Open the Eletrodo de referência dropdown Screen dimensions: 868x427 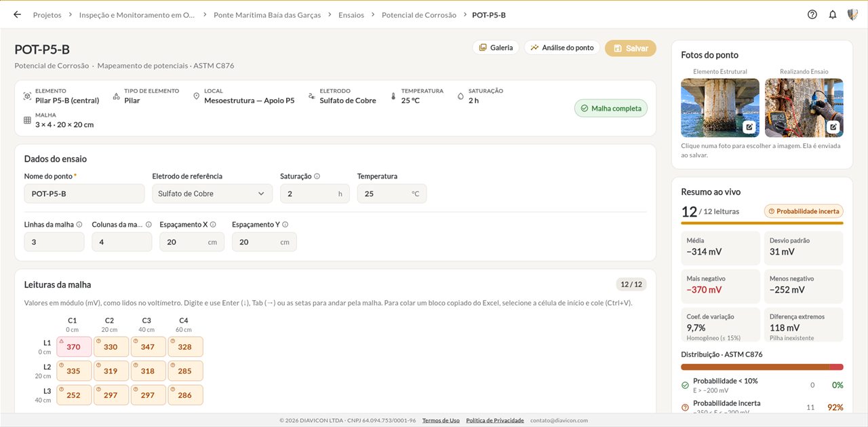[212, 193]
